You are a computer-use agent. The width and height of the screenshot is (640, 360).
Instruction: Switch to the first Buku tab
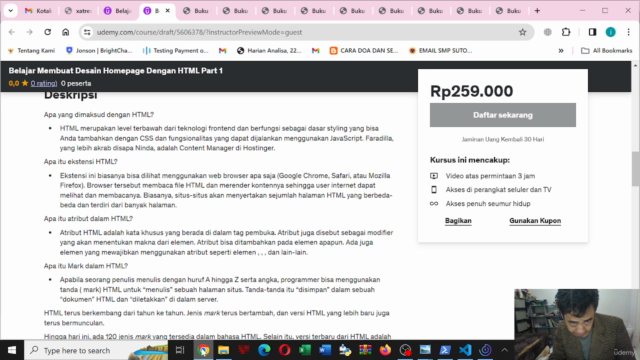click(x=196, y=11)
